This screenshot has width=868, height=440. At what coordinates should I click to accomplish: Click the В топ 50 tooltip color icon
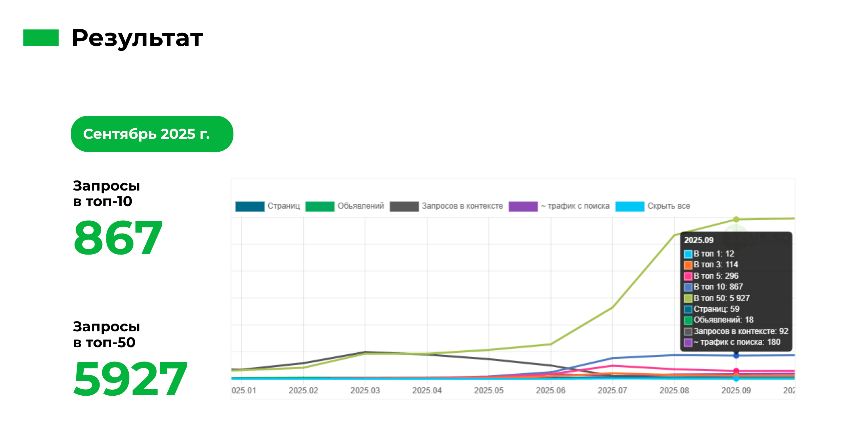click(688, 298)
